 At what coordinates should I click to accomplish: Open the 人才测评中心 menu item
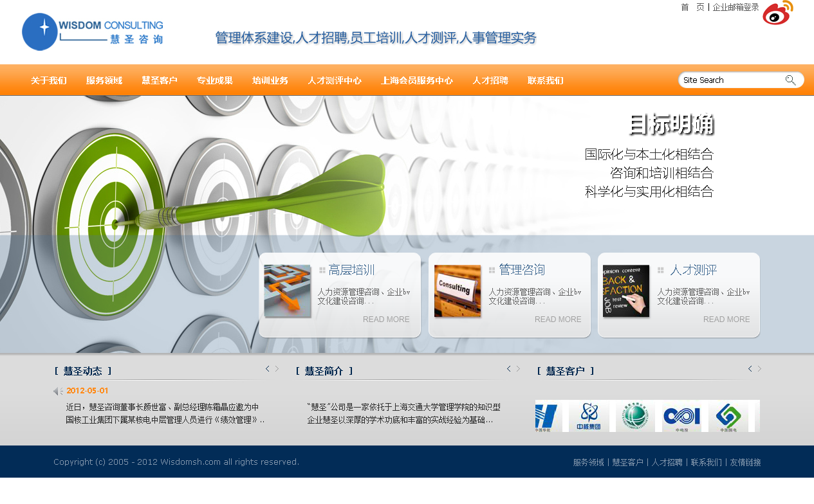[335, 81]
